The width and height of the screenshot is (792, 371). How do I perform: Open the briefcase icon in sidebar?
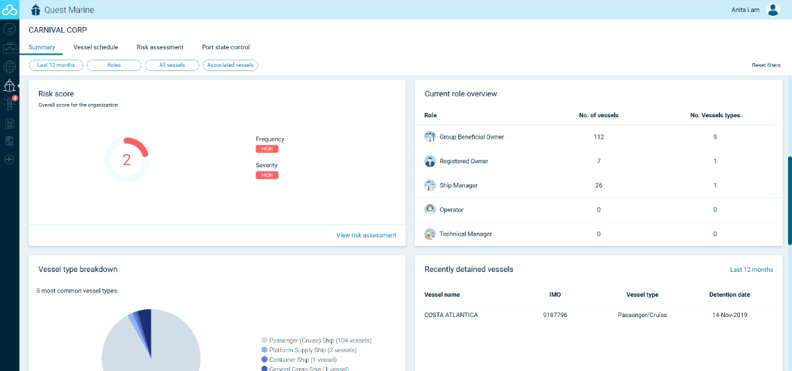pos(9,48)
